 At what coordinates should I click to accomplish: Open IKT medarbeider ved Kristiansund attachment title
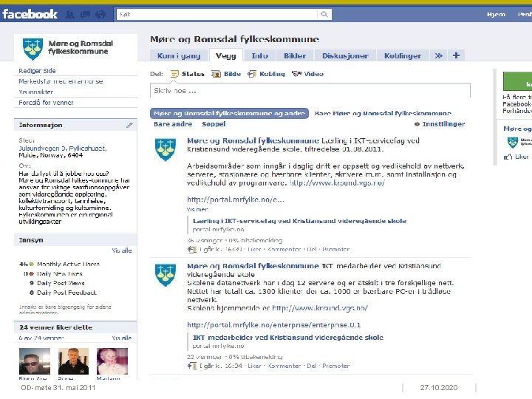pyautogui.click(x=288, y=338)
